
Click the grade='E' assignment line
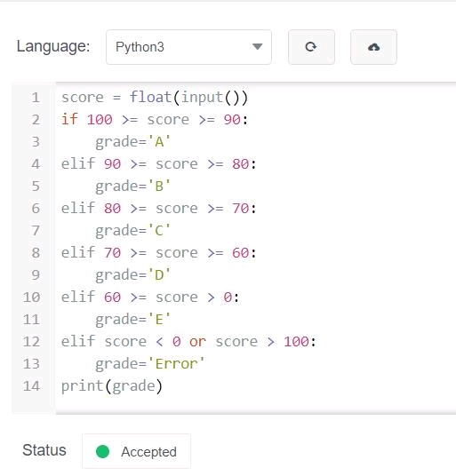(x=133, y=320)
